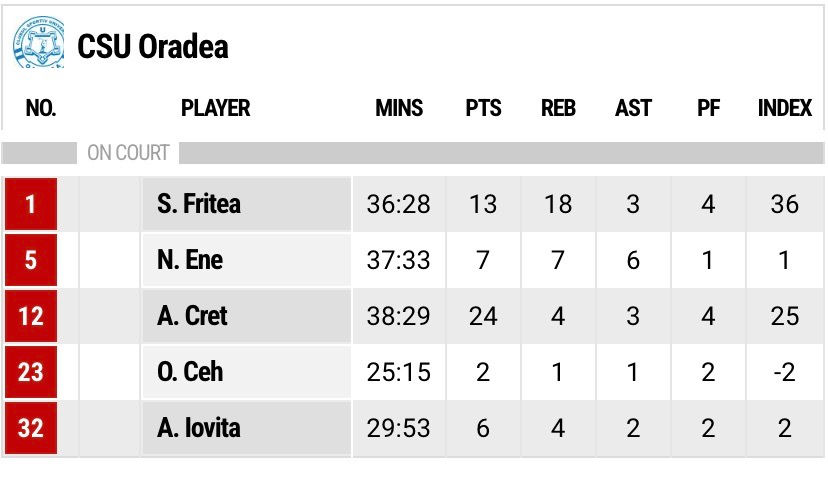This screenshot has height=478, width=828.
Task: Select the red number 32 jersey badge
Action: (31, 428)
